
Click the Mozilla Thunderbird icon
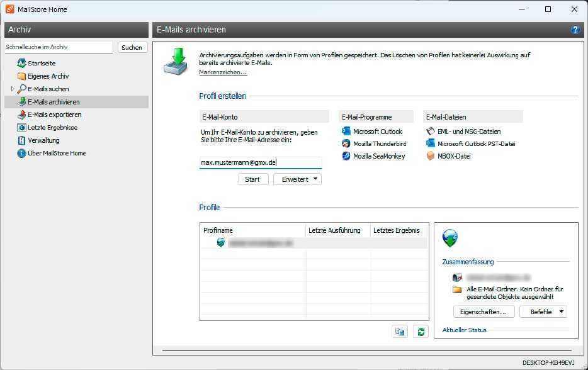(x=346, y=143)
